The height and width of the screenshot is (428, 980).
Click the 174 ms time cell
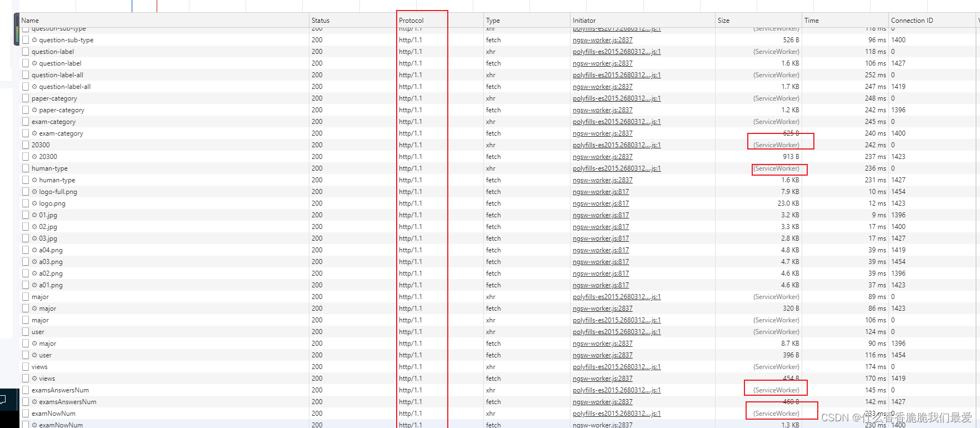tap(876, 367)
